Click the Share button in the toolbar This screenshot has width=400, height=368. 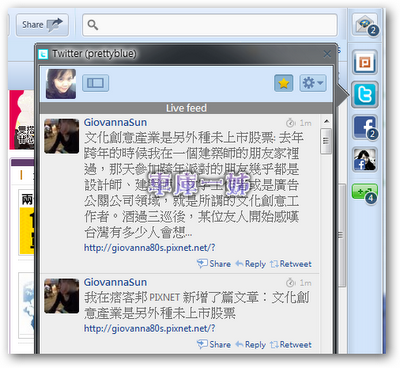pyautogui.click(x=42, y=25)
